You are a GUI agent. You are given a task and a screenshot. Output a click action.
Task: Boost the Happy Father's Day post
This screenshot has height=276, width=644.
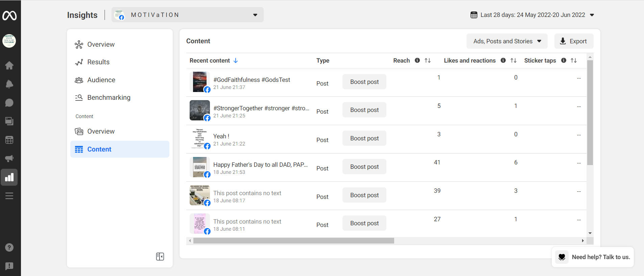364,167
